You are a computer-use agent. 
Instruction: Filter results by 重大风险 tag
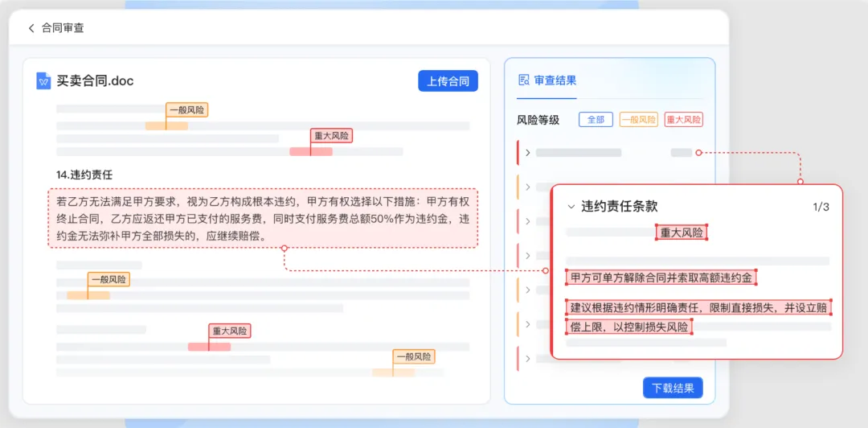[683, 119]
